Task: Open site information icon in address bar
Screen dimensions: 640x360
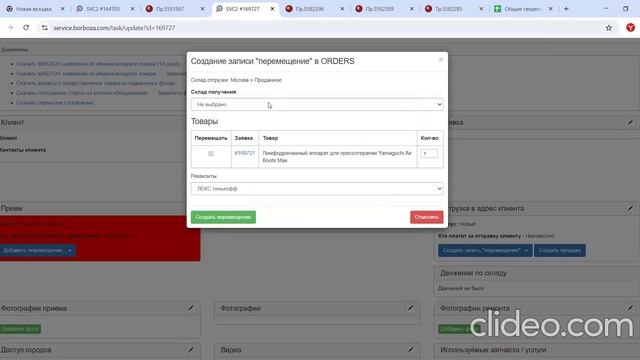Action: coord(44,28)
